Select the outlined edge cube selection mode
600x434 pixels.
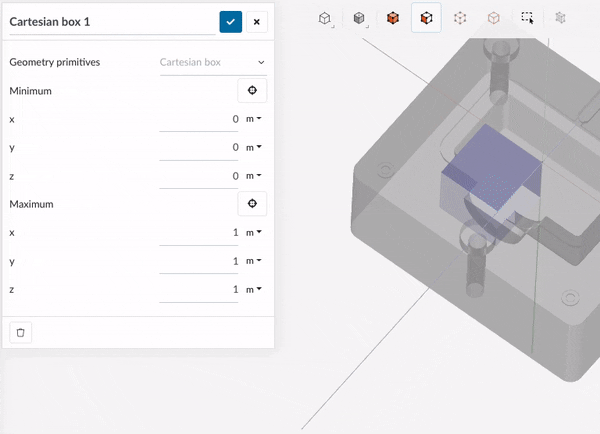[493, 18]
